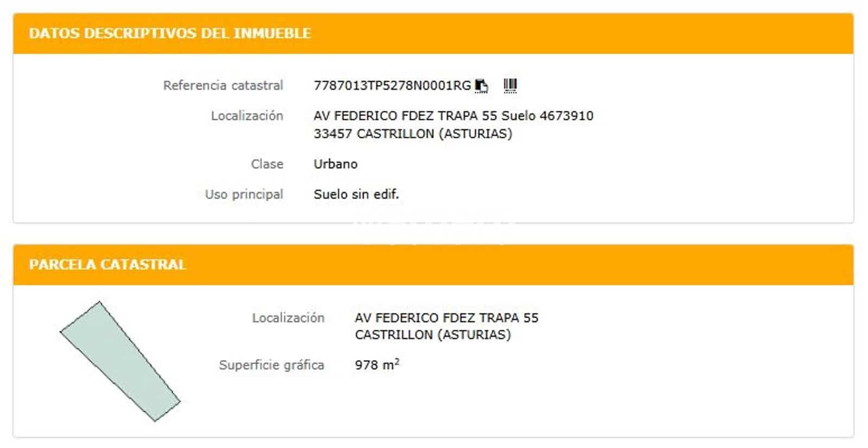Select the barcode symbol next to 7787013TP5278N0001RG
868x448 pixels.
510,84
